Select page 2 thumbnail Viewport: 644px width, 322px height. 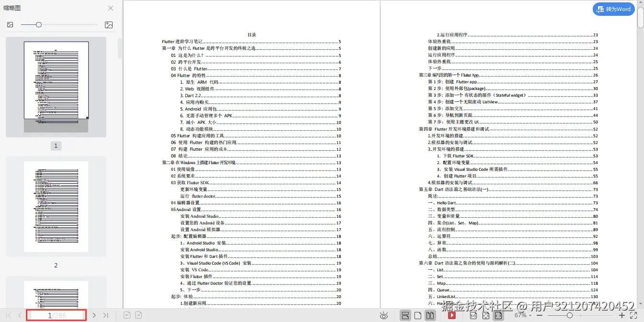56,207
